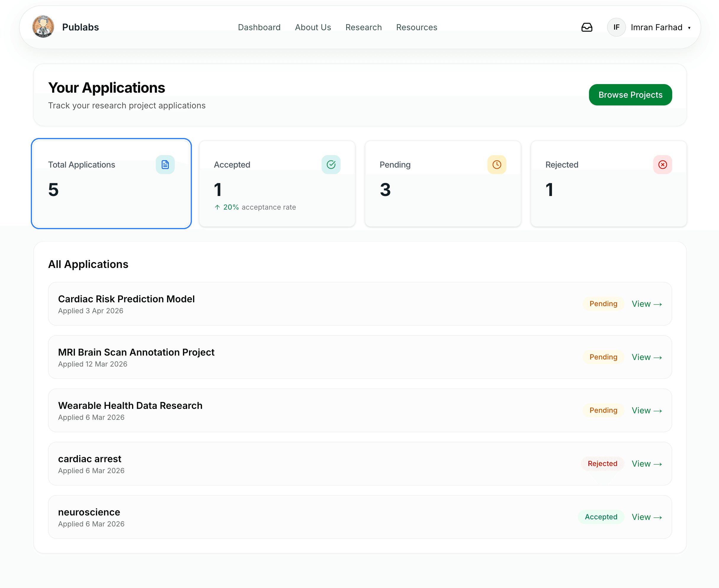Click Pending badge on Wearable Health Data row

(603, 410)
